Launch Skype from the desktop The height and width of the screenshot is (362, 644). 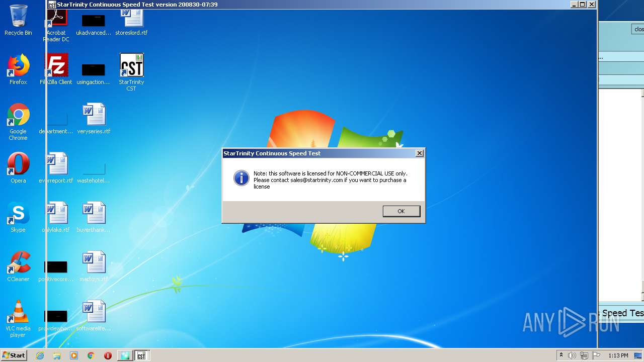(x=18, y=217)
